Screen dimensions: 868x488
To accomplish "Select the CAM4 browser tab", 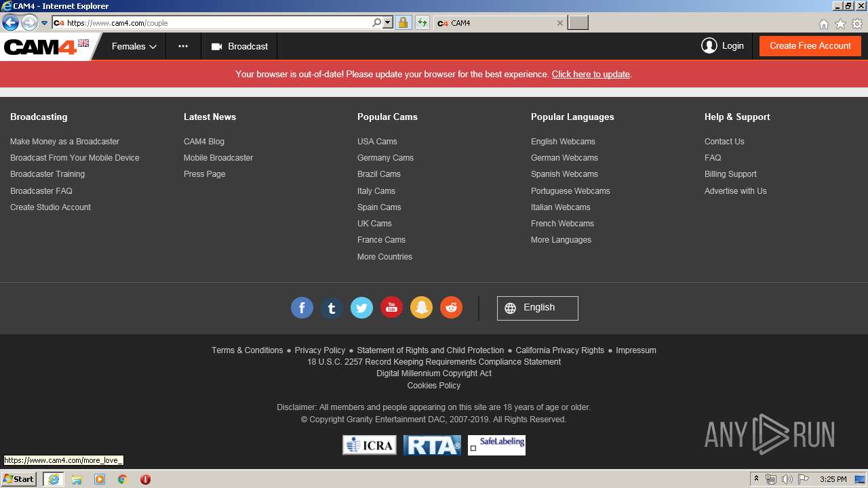I will click(500, 23).
